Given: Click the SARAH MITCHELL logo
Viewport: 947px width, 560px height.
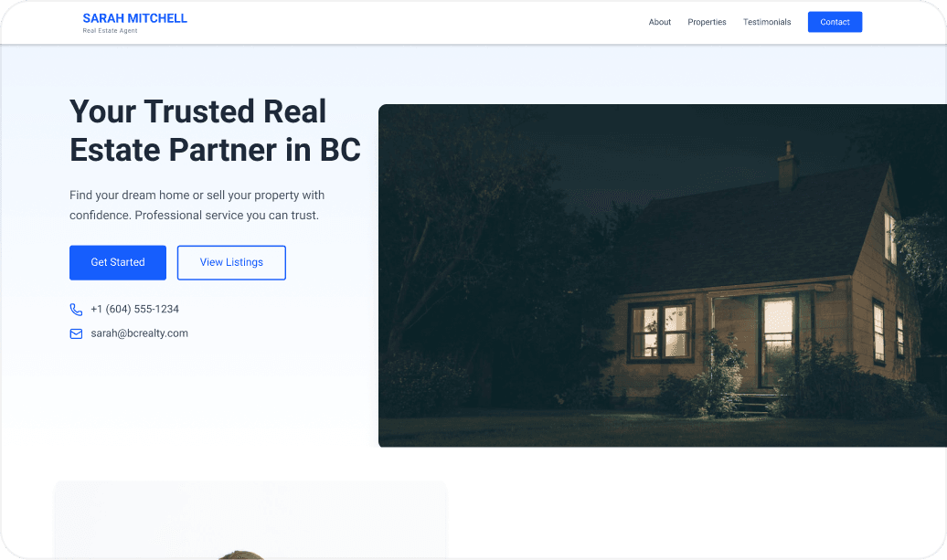Looking at the screenshot, I should pyautogui.click(x=134, y=18).
